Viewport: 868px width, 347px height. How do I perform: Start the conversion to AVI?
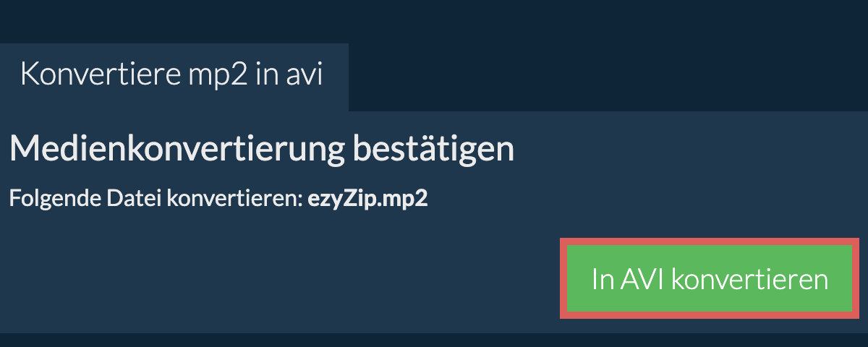tap(709, 279)
